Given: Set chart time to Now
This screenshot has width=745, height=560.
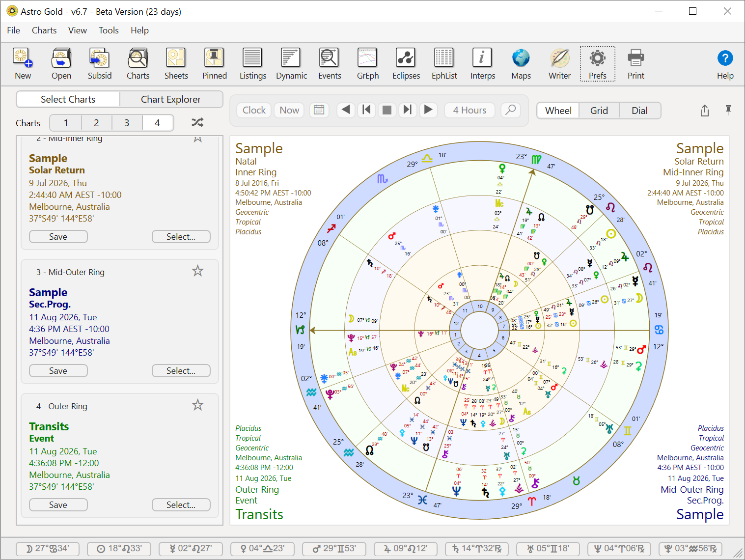Looking at the screenshot, I should pyautogui.click(x=289, y=110).
